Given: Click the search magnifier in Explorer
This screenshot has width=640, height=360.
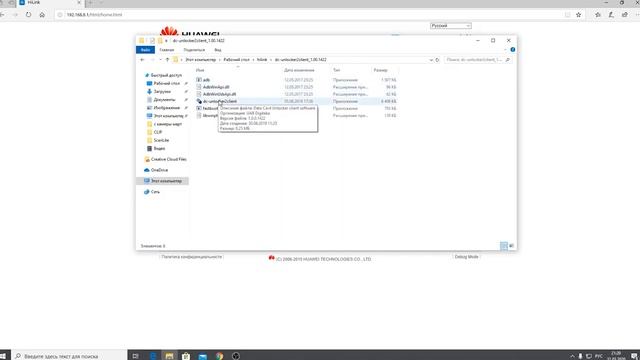Looking at the screenshot, I should coord(508,60).
